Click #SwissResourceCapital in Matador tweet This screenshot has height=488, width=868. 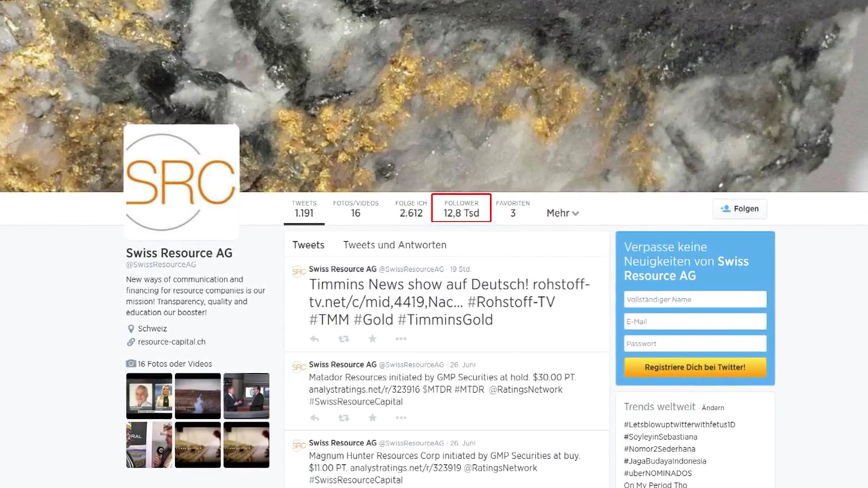coord(356,402)
